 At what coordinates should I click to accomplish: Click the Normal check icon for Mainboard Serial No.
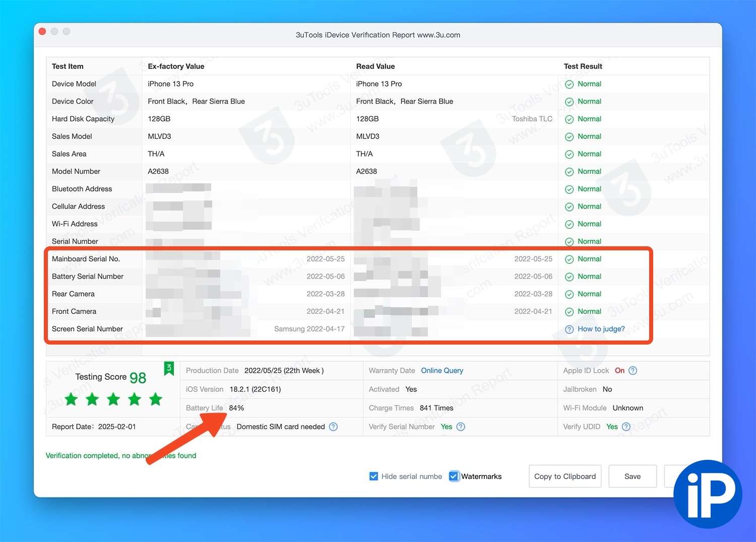click(x=569, y=259)
